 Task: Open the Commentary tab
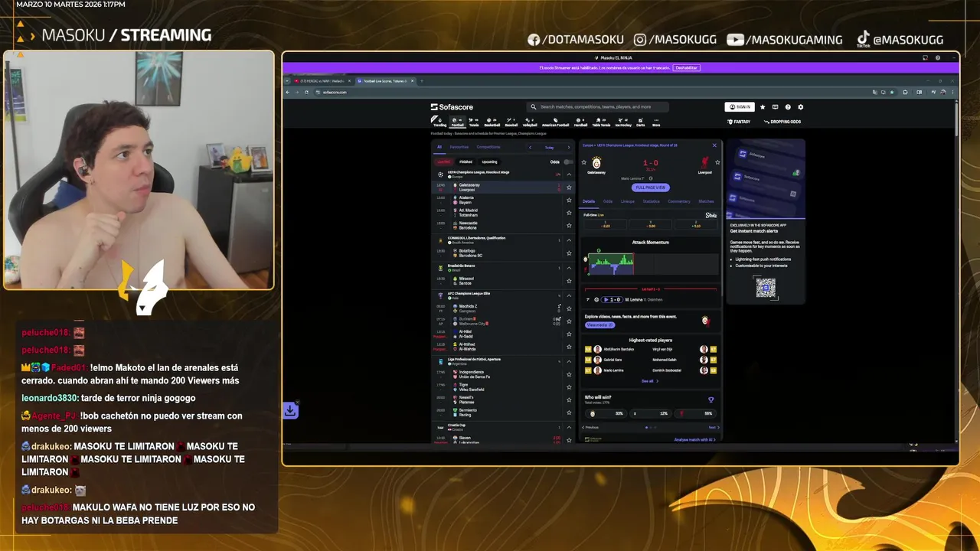click(679, 201)
